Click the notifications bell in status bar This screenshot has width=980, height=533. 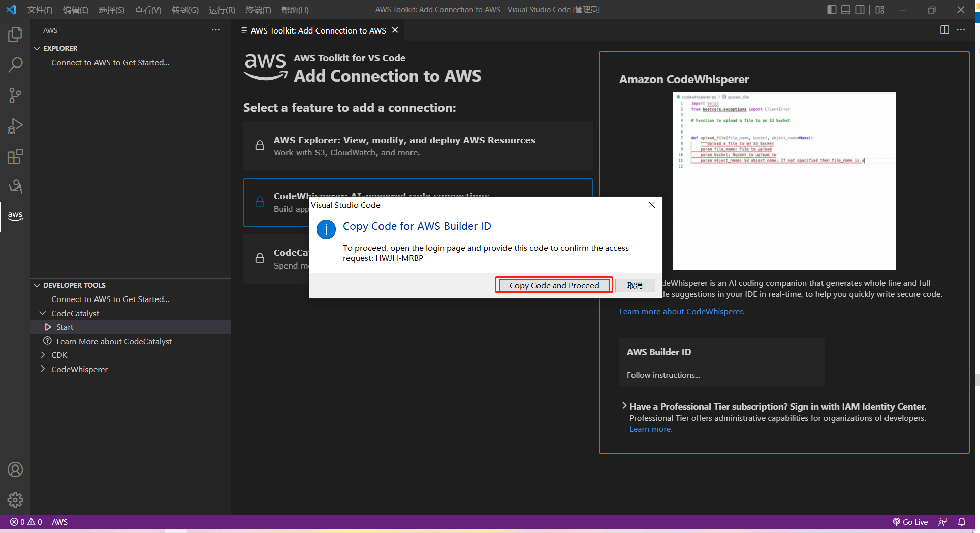[962, 522]
